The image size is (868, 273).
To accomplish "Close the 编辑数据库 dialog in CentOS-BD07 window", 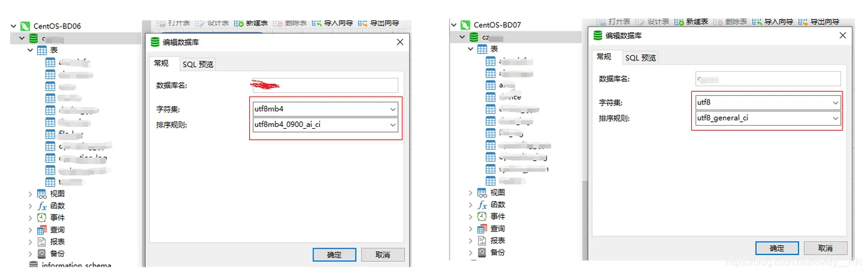I will (x=842, y=36).
